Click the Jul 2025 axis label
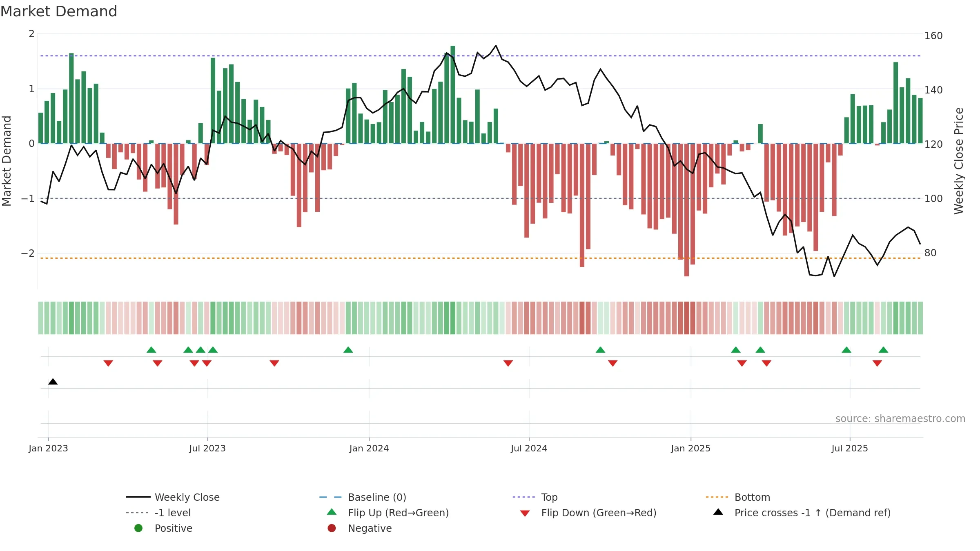Viewport: 980px width, 551px height. coord(849,448)
